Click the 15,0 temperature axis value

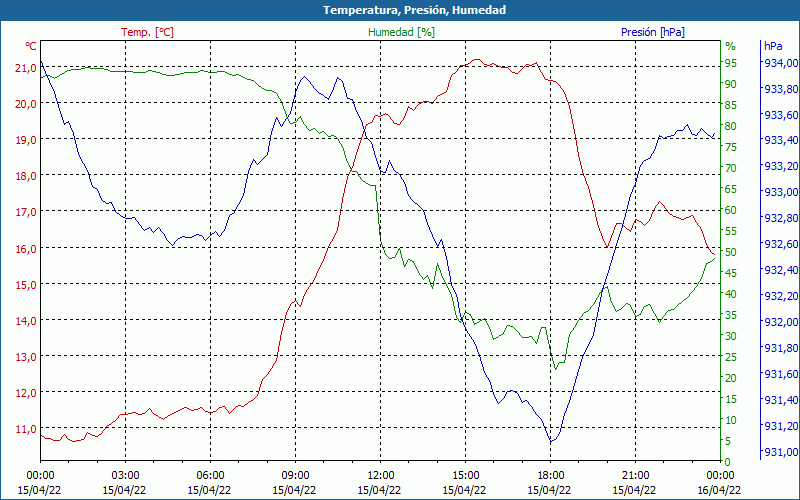[26, 284]
